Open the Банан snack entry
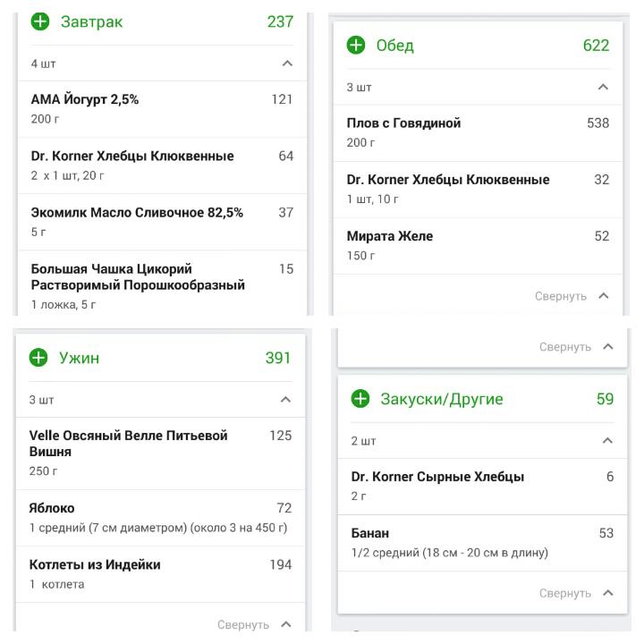The width and height of the screenshot is (644, 644). pyautogui.click(x=482, y=543)
